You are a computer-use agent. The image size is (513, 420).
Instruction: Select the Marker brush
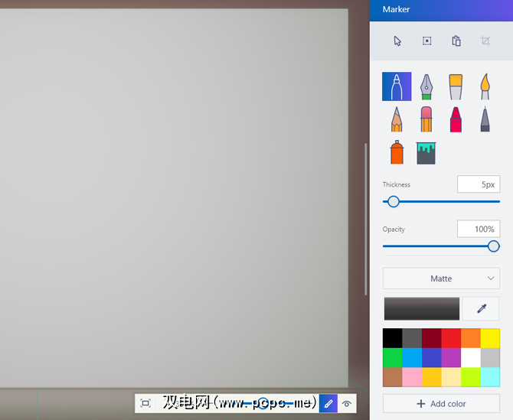click(397, 86)
